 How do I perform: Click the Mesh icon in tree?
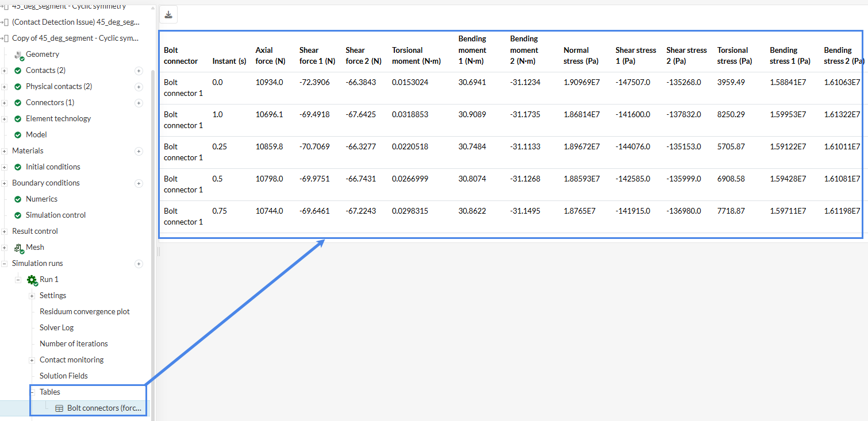[x=18, y=248]
